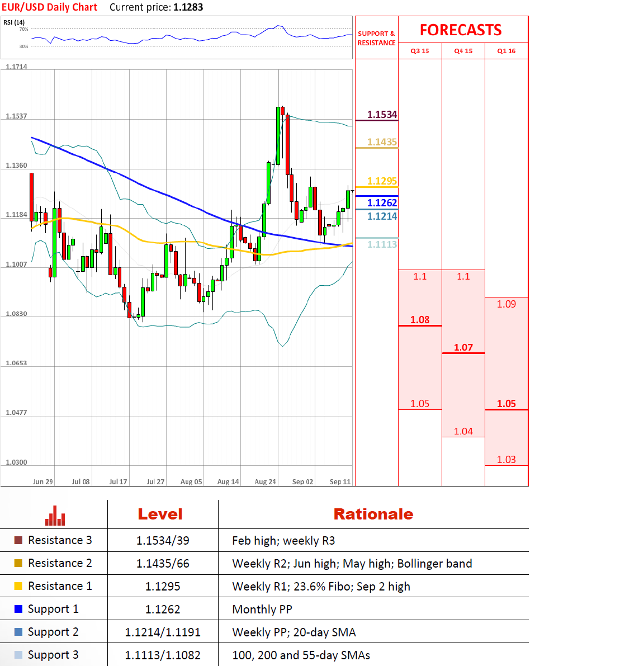Click the Aug 24 date axis label
The height and width of the screenshot is (666, 644).
[x=266, y=481]
